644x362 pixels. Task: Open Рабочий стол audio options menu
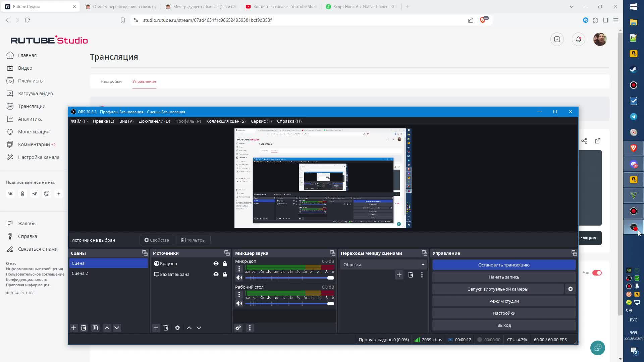239,295
